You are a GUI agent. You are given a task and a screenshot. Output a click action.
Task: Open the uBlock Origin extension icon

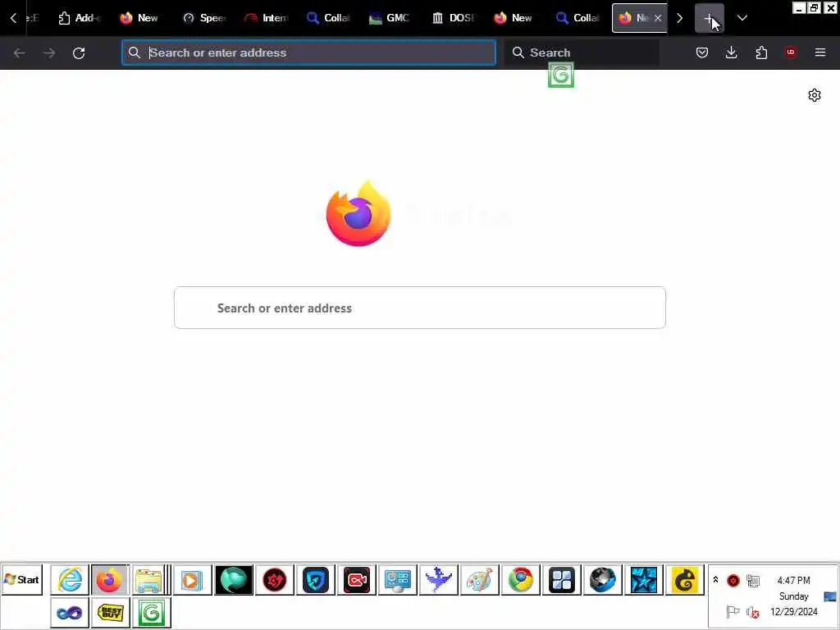click(x=791, y=52)
